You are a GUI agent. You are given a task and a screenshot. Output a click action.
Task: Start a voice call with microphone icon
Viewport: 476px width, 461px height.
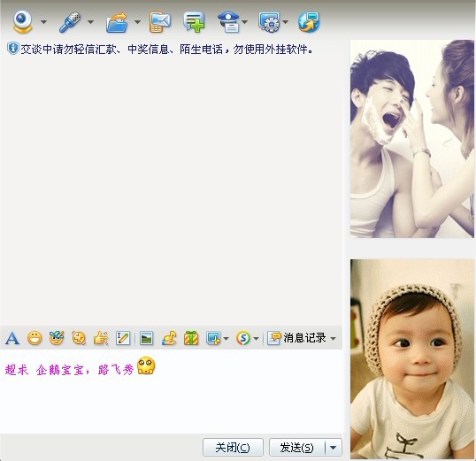70,22
